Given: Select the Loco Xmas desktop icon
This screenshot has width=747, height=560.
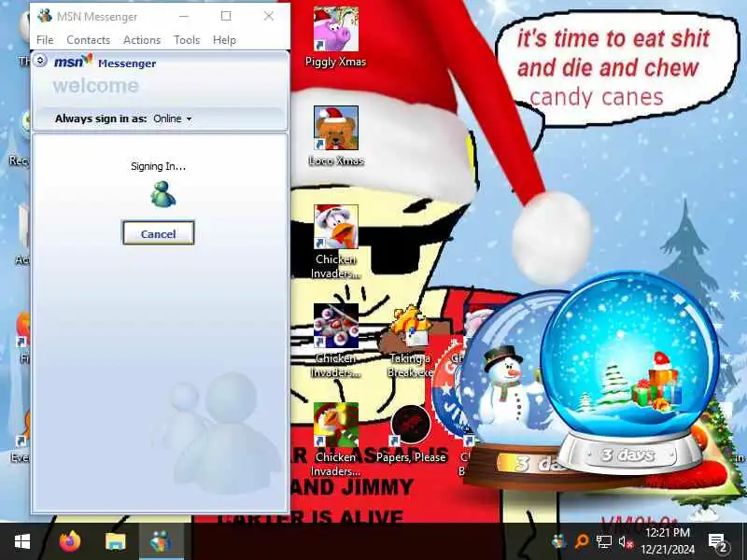Looking at the screenshot, I should 336,136.
